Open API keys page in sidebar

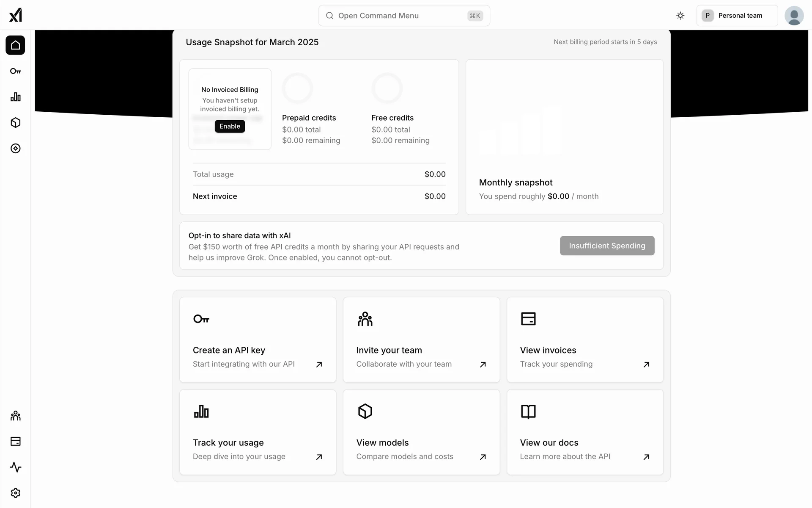(15, 71)
